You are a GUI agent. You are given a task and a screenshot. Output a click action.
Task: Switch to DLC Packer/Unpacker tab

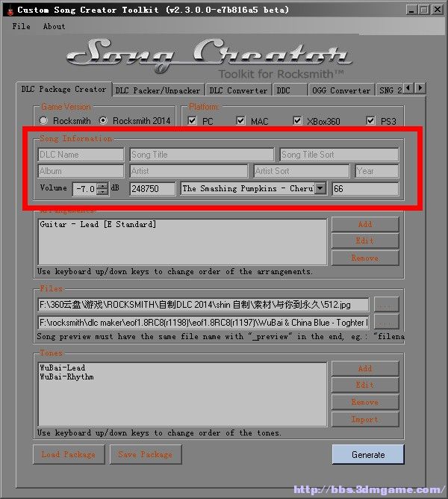158,90
